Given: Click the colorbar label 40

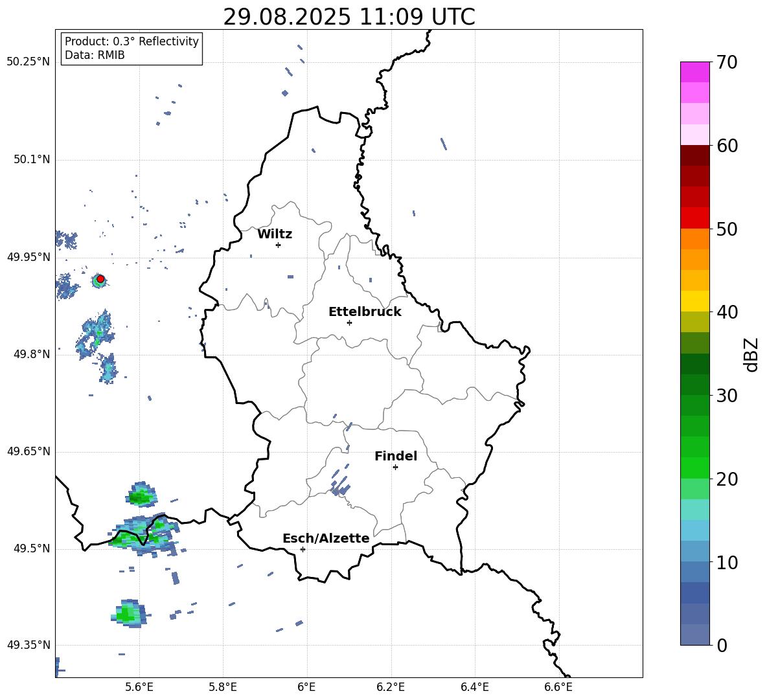Looking at the screenshot, I should (727, 312).
